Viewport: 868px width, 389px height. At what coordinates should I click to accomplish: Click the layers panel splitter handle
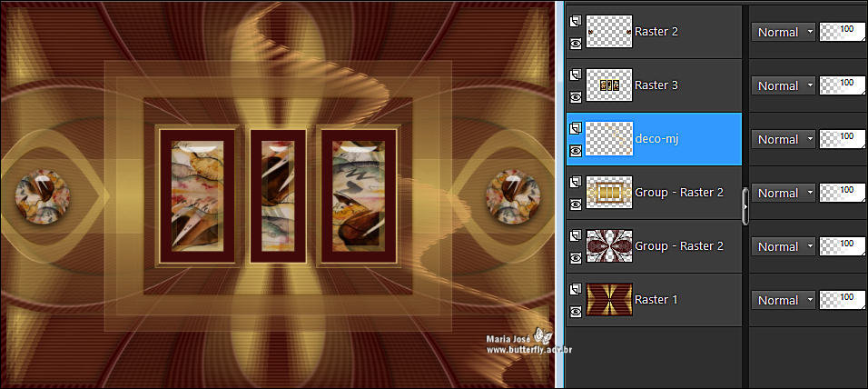[x=745, y=206]
